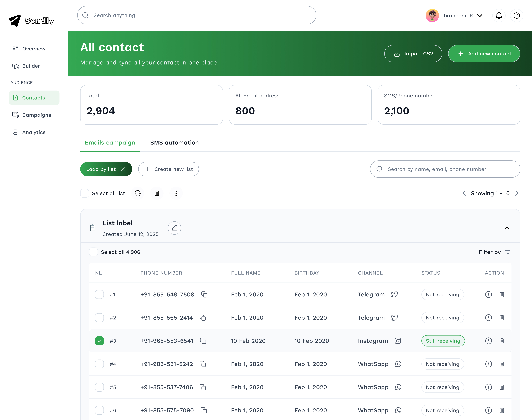Delete selected lists with toolbar trash icon

(157, 193)
